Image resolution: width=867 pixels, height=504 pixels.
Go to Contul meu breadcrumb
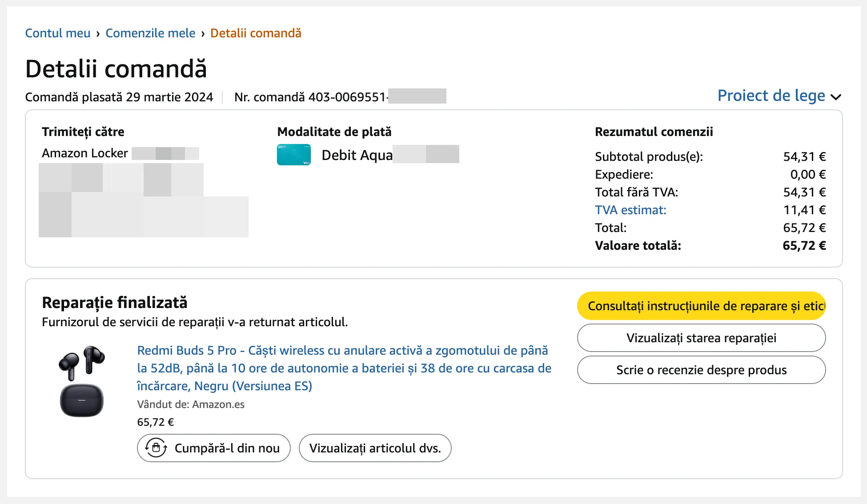click(58, 33)
